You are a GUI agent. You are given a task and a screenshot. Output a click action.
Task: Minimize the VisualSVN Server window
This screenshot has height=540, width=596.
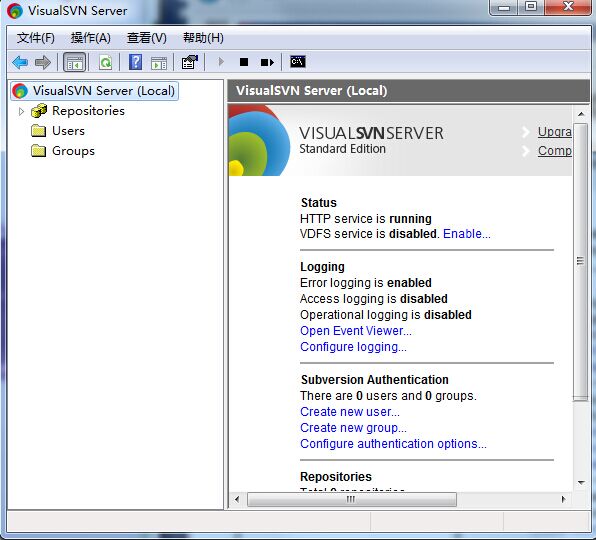pos(504,7)
